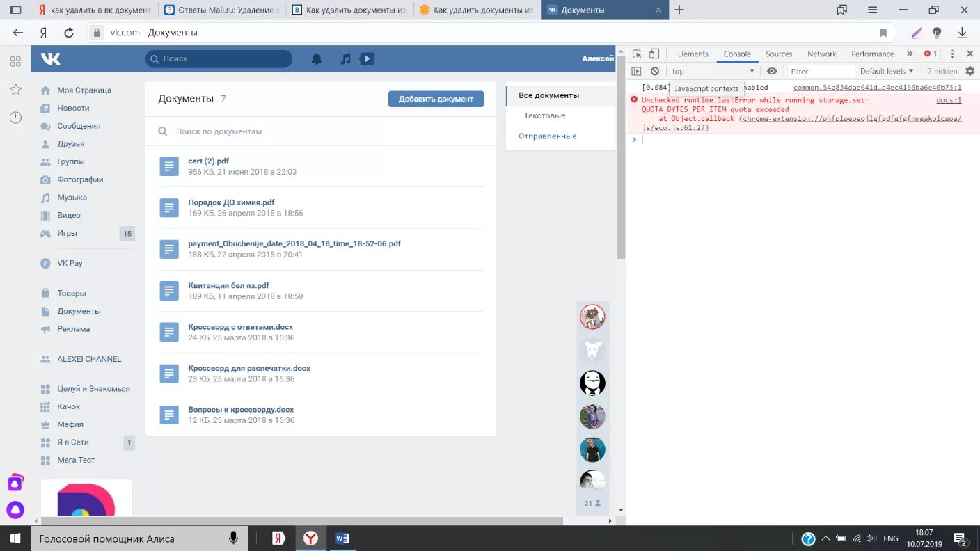Click the lightbulb icon in the browser toolbar

937,33
